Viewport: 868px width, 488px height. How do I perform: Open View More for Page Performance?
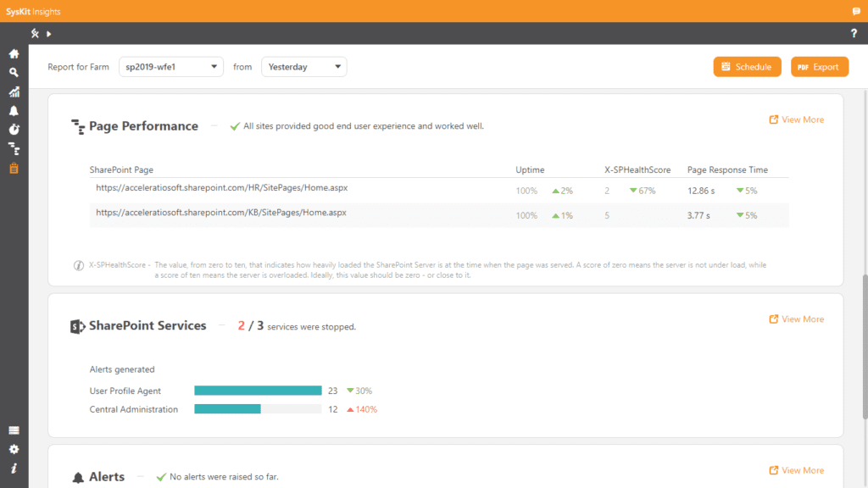(x=797, y=119)
